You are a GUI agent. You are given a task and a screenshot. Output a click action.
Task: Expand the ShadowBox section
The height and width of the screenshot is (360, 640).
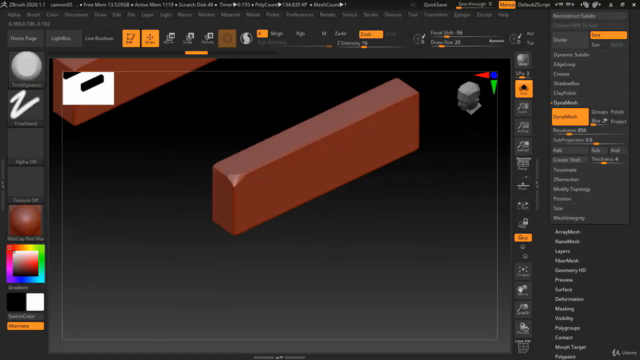(567, 84)
